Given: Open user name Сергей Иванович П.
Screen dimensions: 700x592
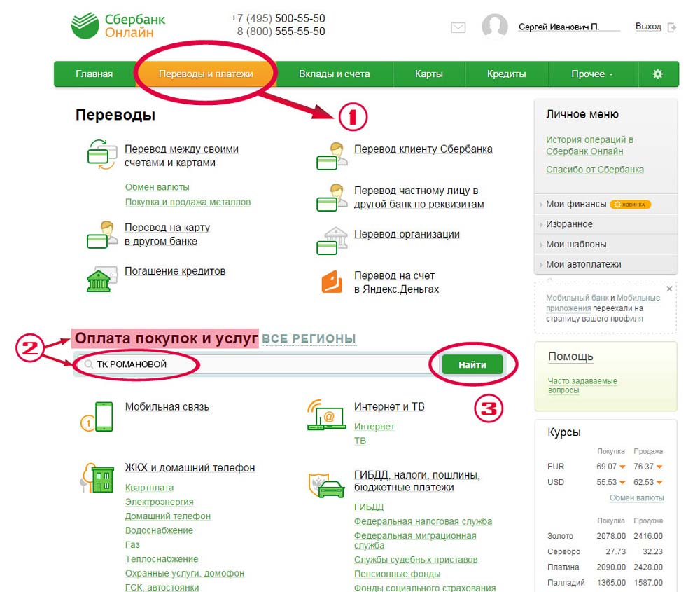Looking at the screenshot, I should (x=559, y=27).
